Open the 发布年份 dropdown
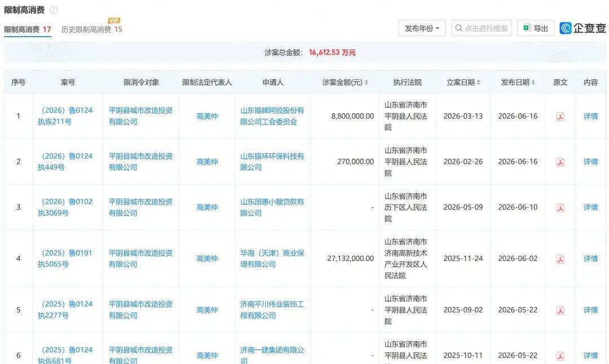Image resolution: width=609 pixels, height=364 pixels. (422, 28)
